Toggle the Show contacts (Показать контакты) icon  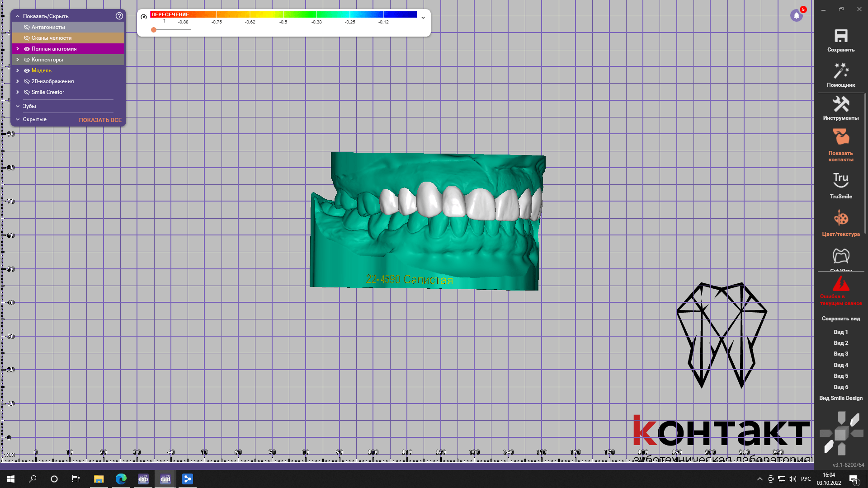(841, 137)
